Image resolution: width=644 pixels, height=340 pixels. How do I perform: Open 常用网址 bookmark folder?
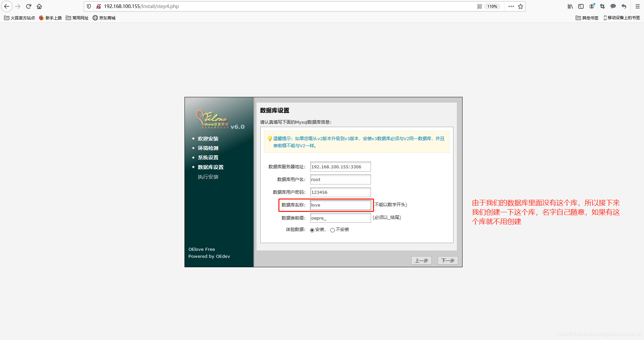point(77,18)
